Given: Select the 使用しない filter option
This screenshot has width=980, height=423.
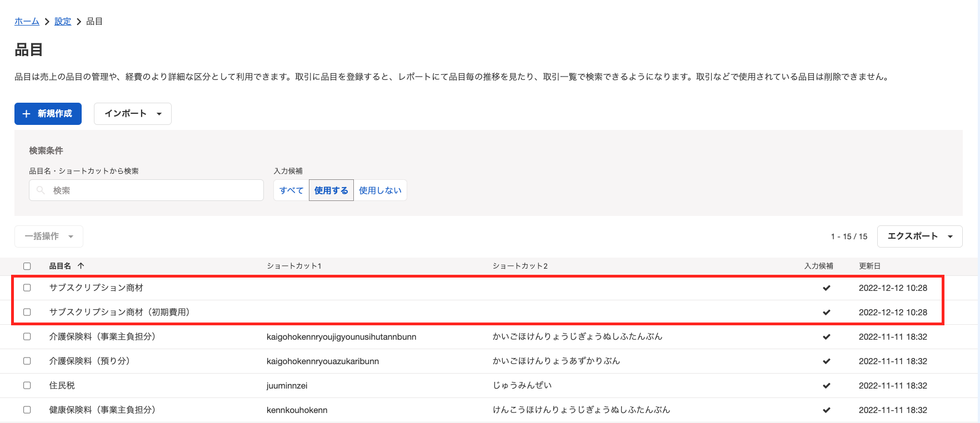Looking at the screenshot, I should tap(380, 190).
